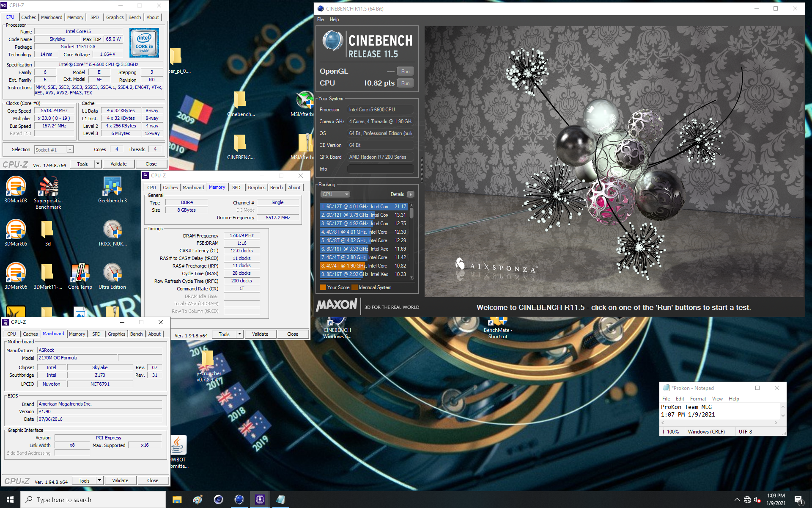Click the Cinebench ranking list scrollbar
Image resolution: width=812 pixels, height=508 pixels.
[x=411, y=241]
